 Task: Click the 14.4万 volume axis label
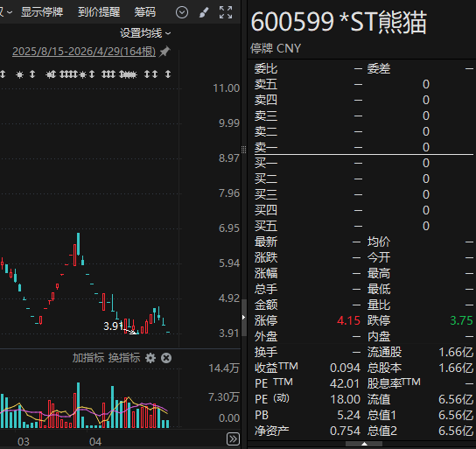224,368
